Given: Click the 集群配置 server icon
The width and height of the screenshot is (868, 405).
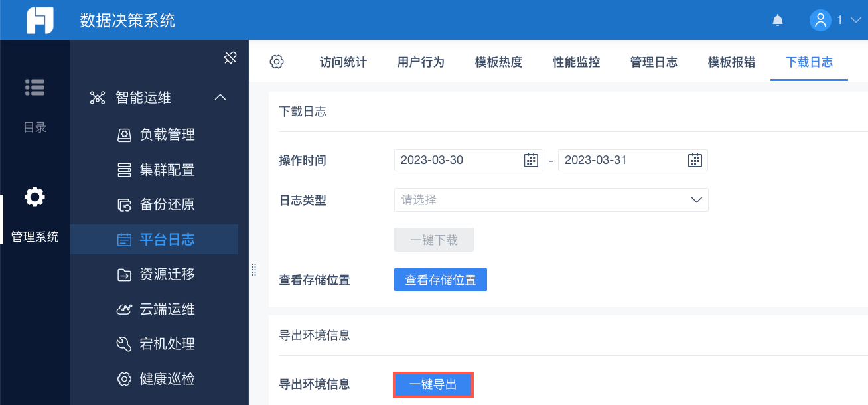Looking at the screenshot, I should tap(124, 170).
